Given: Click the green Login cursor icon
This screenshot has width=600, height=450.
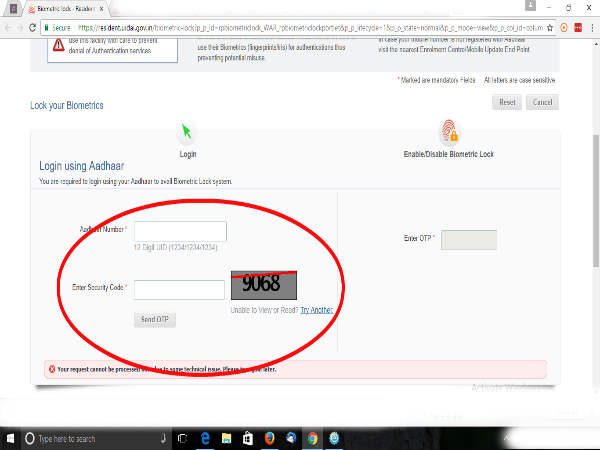Looking at the screenshot, I should [x=187, y=131].
